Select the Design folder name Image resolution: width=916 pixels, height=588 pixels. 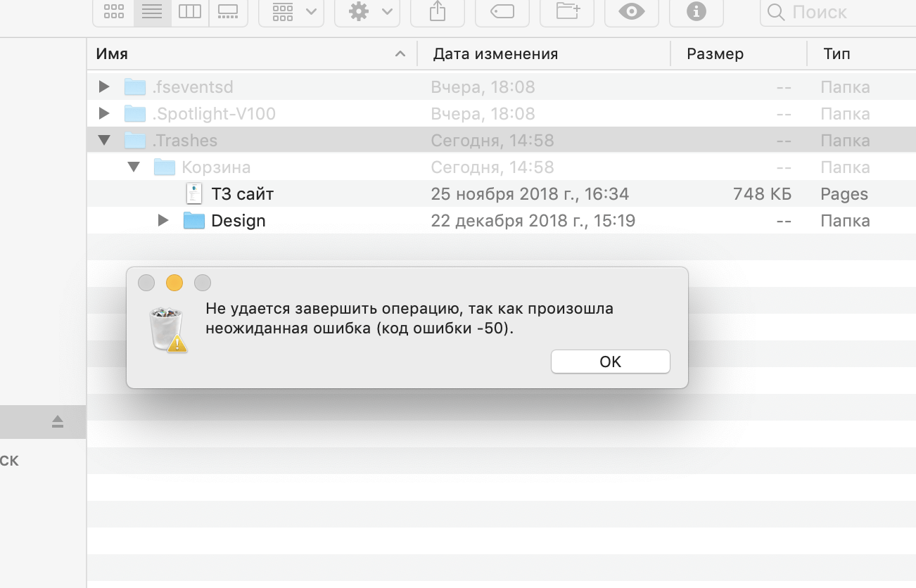tap(238, 221)
